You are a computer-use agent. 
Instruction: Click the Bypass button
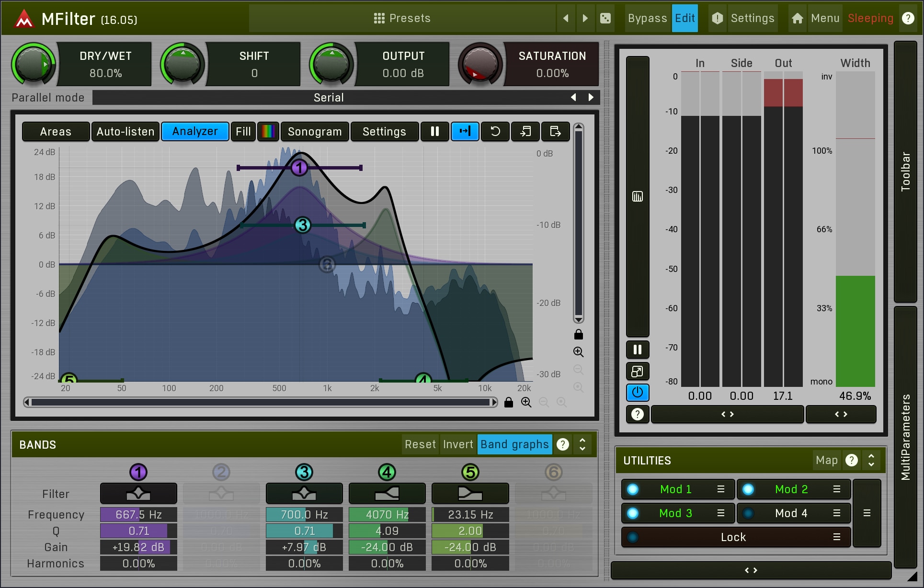pyautogui.click(x=648, y=18)
